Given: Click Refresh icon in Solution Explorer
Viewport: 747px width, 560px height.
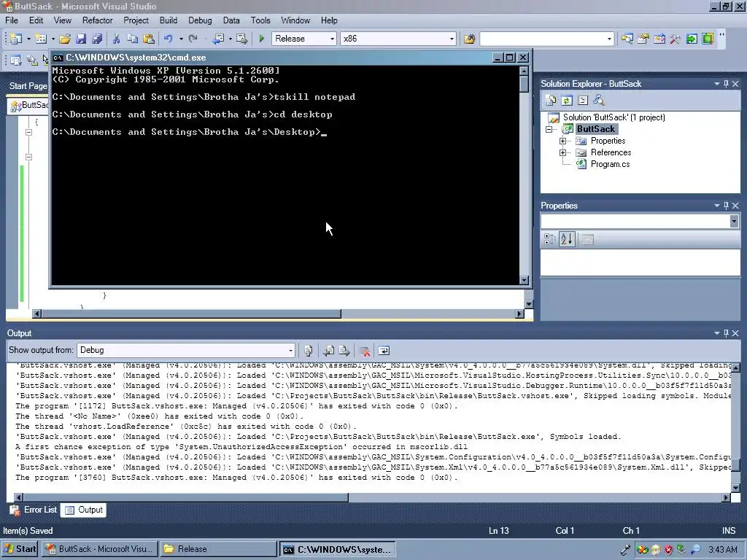Looking at the screenshot, I should click(x=566, y=100).
